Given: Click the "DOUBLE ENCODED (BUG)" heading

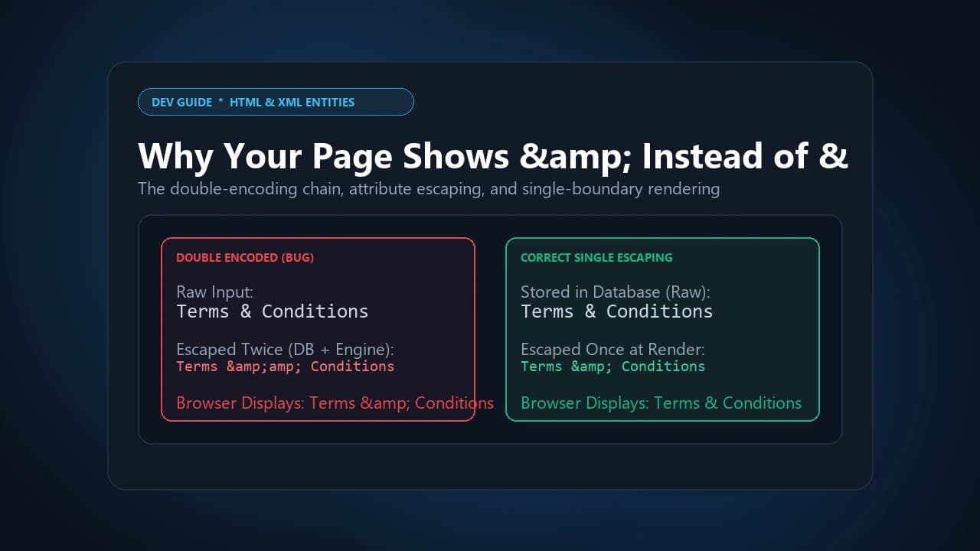Looking at the screenshot, I should coord(245,258).
